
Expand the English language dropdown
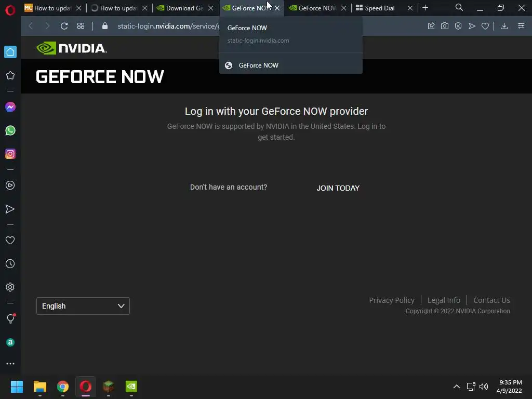pyautogui.click(x=83, y=306)
